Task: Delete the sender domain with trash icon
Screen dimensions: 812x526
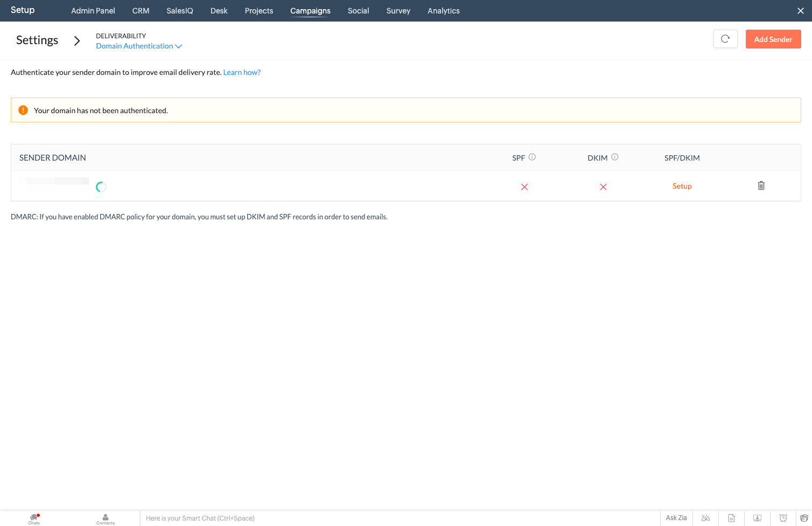Action: [761, 185]
